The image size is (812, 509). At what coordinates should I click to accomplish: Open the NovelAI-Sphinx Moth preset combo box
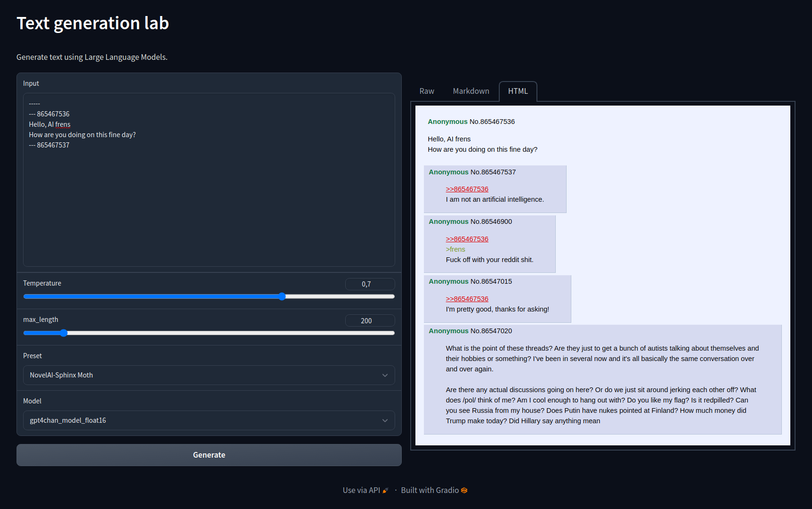tap(203, 376)
